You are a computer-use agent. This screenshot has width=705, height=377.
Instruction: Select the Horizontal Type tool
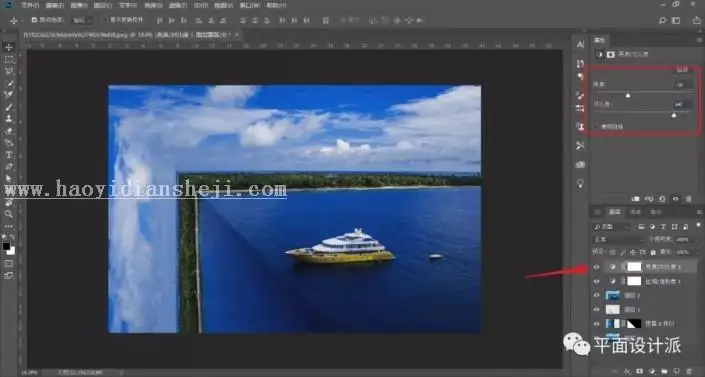[9, 155]
